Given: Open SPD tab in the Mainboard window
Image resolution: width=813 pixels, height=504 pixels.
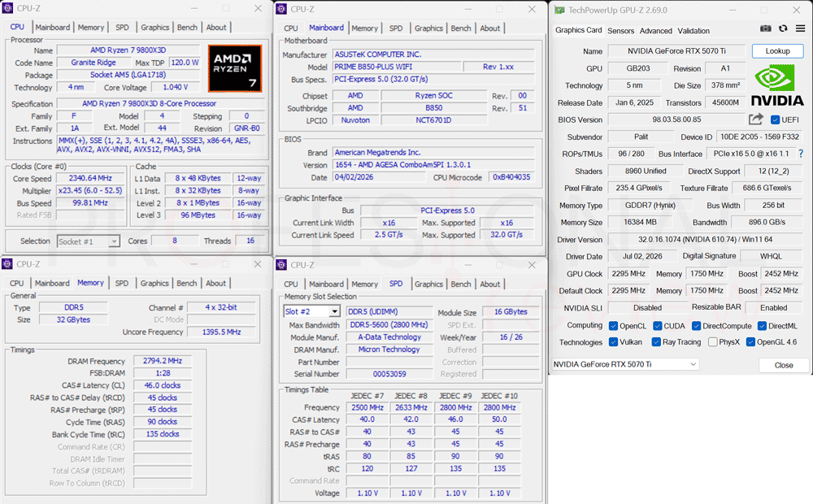Looking at the screenshot, I should coord(396,28).
